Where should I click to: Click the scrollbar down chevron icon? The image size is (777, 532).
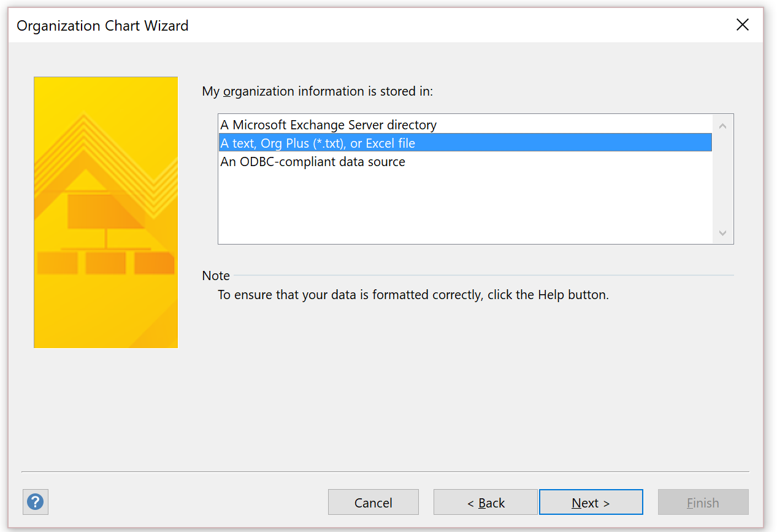coord(722,233)
